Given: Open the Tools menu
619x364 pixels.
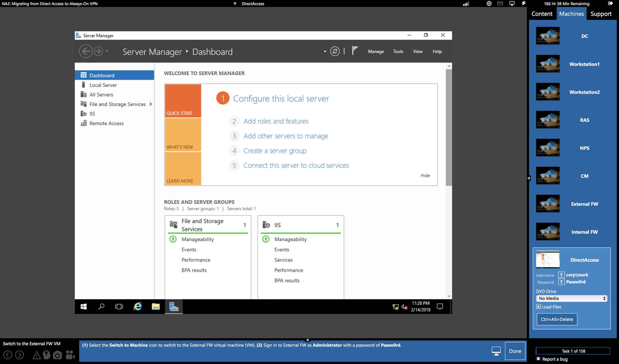Looking at the screenshot, I should coord(398,51).
